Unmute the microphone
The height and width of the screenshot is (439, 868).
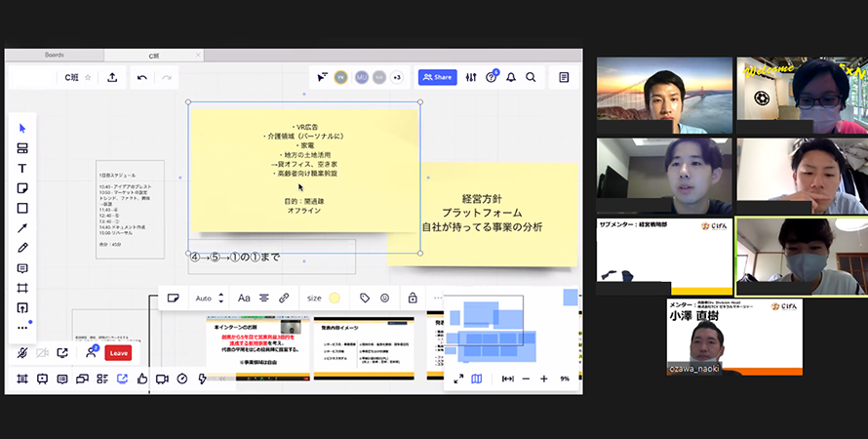21,353
